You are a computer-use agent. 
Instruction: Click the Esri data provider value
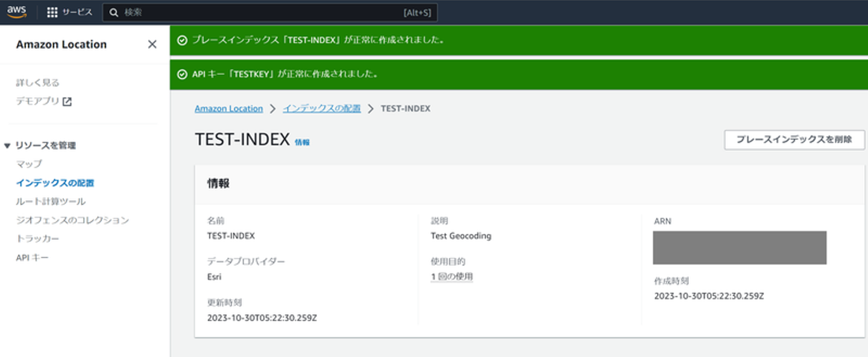214,277
